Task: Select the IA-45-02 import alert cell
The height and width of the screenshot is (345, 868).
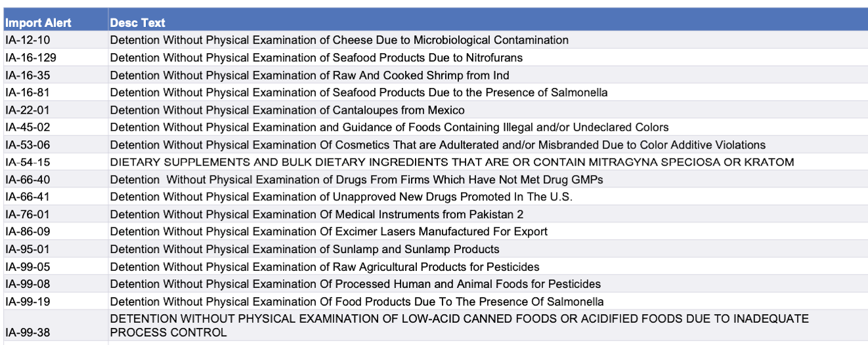Action: click(55, 127)
